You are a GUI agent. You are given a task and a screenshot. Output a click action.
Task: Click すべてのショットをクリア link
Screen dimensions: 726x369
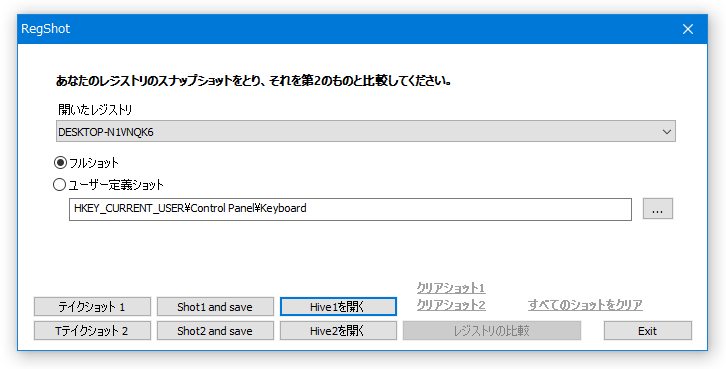click(x=585, y=305)
